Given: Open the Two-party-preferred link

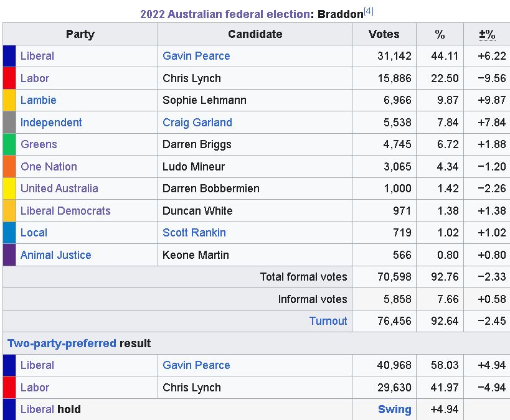Looking at the screenshot, I should [x=62, y=343].
